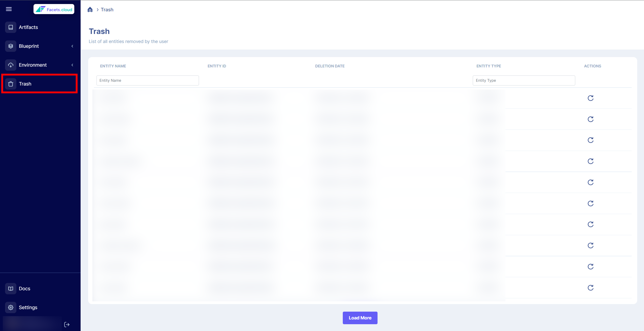Restore the first trashed entity
Screen dimensions: 644x331
click(590, 98)
